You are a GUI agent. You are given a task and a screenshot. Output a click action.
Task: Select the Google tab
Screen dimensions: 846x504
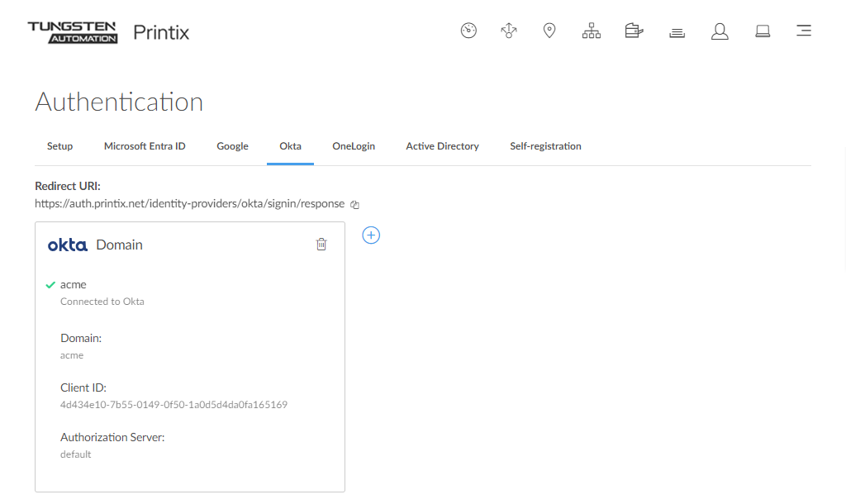pyautogui.click(x=232, y=146)
